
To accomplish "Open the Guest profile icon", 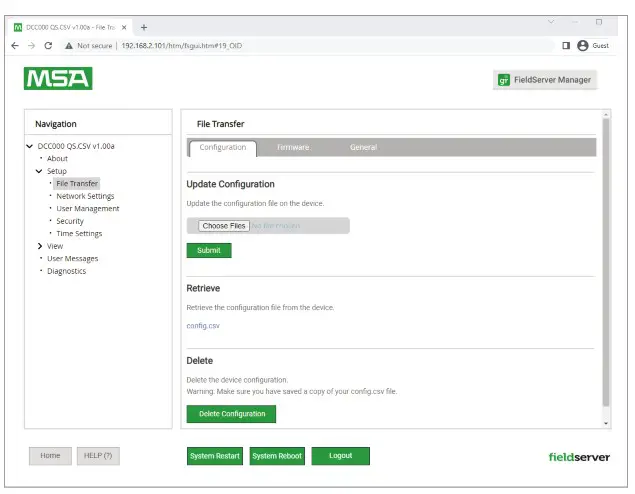I will pos(583,45).
